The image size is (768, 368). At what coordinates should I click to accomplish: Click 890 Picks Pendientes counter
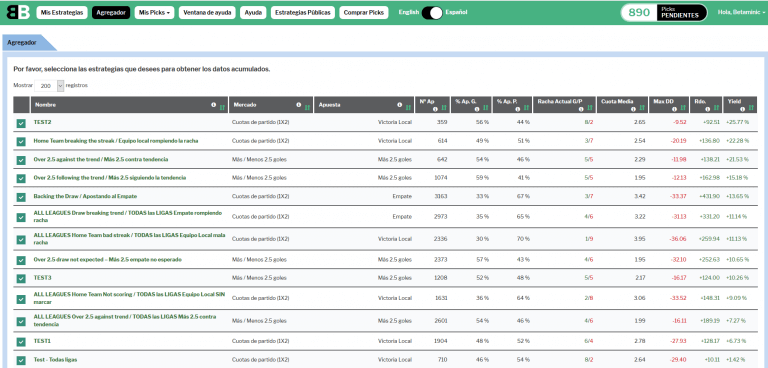664,13
